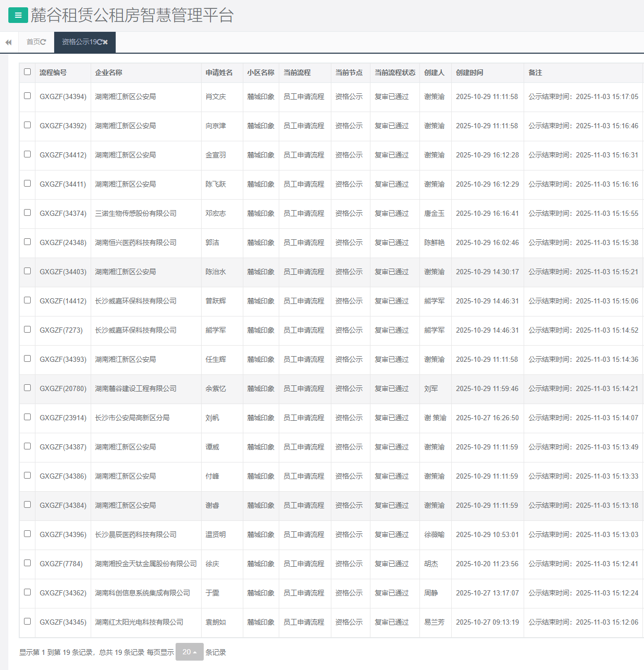The image size is (644, 670).
Task: Click the double-left arrow tab scroll icon
Action: point(8,42)
